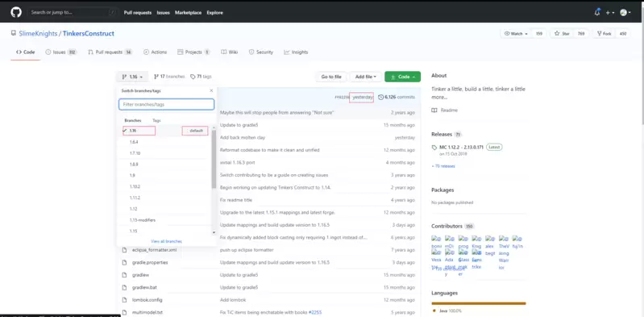The image size is (644, 317).
Task: Open the gradlew.bat file
Action: (x=144, y=287)
